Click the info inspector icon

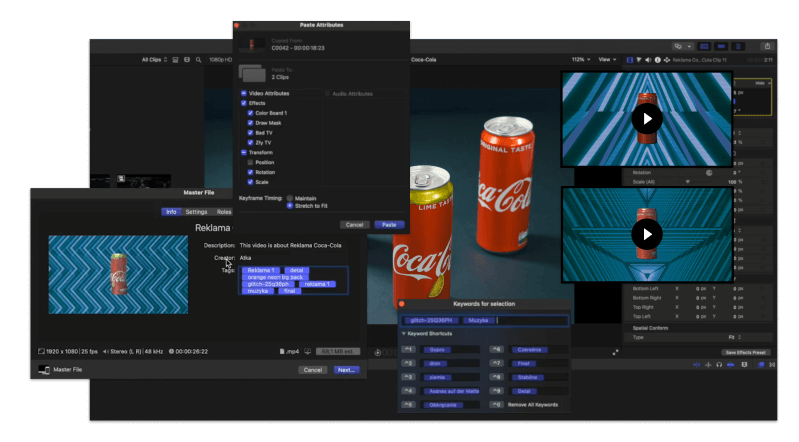pyautogui.click(x=658, y=60)
